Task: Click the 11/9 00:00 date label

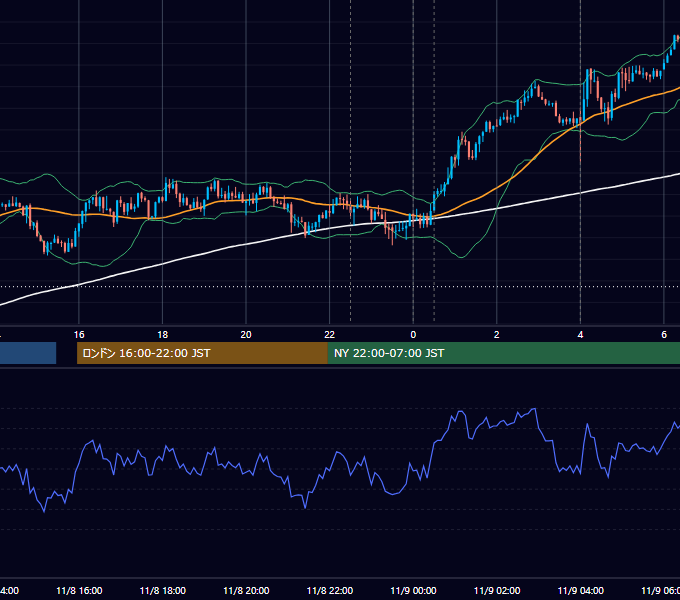Action: coord(413,591)
